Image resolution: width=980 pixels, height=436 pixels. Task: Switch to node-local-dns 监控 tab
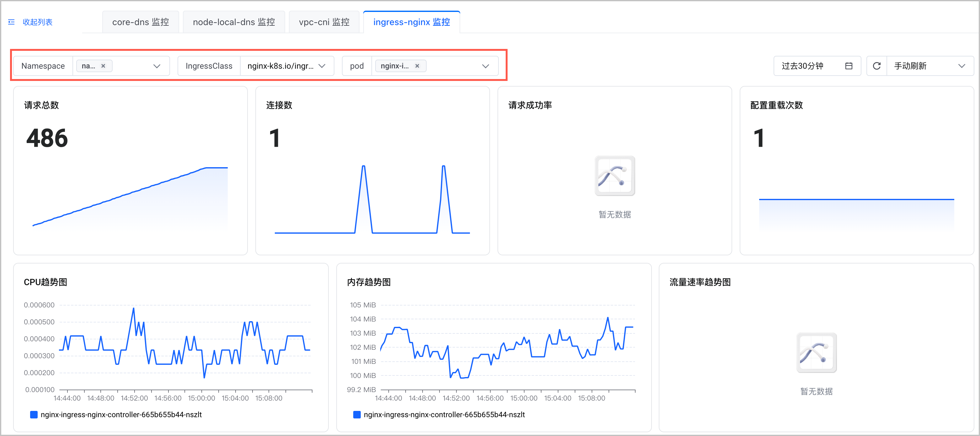click(234, 22)
